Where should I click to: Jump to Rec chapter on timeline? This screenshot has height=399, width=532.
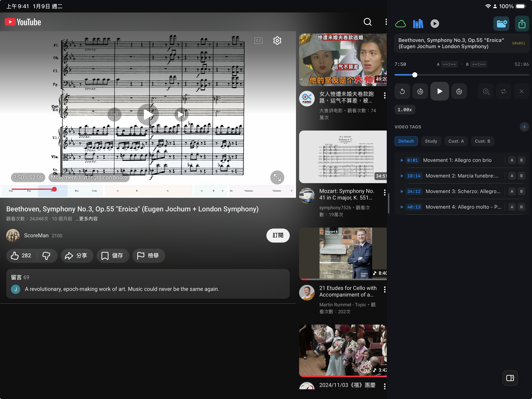click(x=77, y=191)
